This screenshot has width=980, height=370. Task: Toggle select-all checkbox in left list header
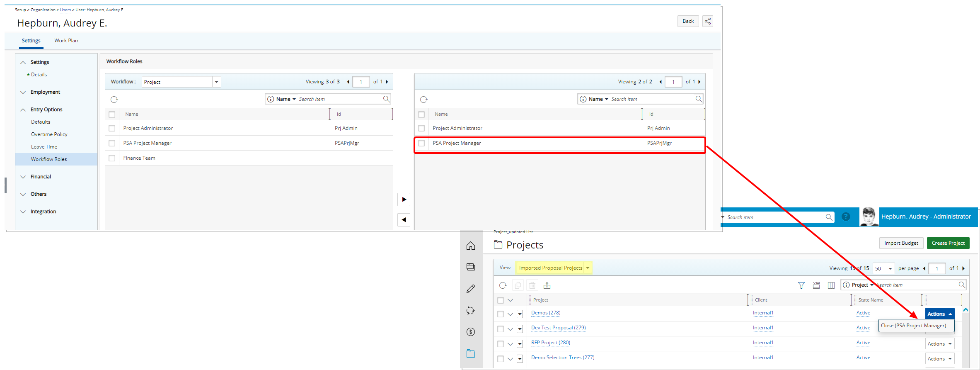112,114
